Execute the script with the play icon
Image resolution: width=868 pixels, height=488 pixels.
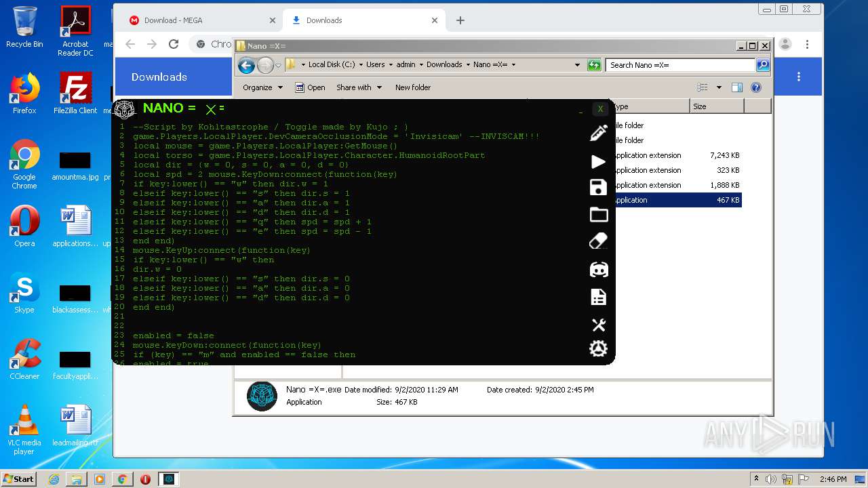click(598, 161)
